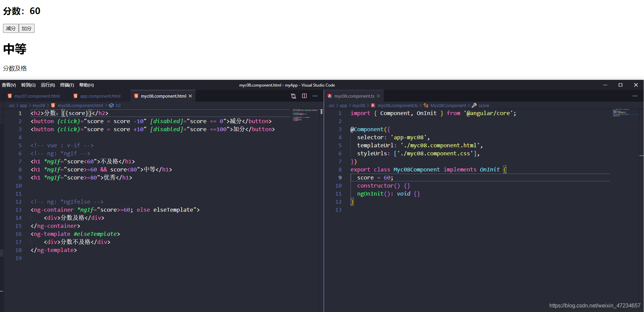644x312 pixels.
Task: Click 'ngOnInit(): void {}' line
Action: click(388, 194)
